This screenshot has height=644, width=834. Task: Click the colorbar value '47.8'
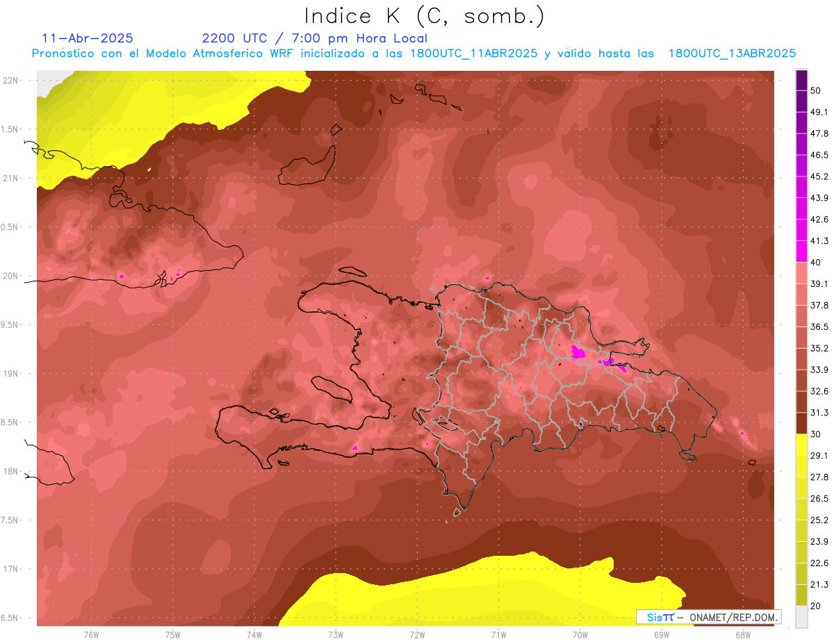819,134
